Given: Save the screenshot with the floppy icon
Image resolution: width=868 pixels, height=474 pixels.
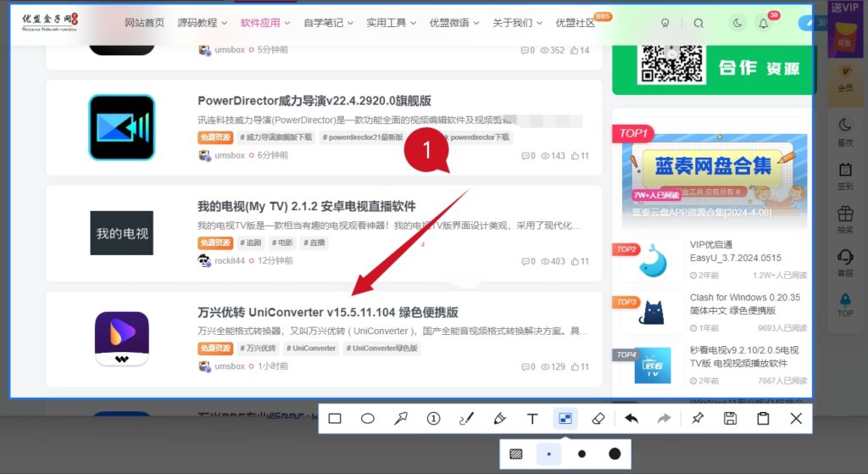Looking at the screenshot, I should (x=730, y=419).
